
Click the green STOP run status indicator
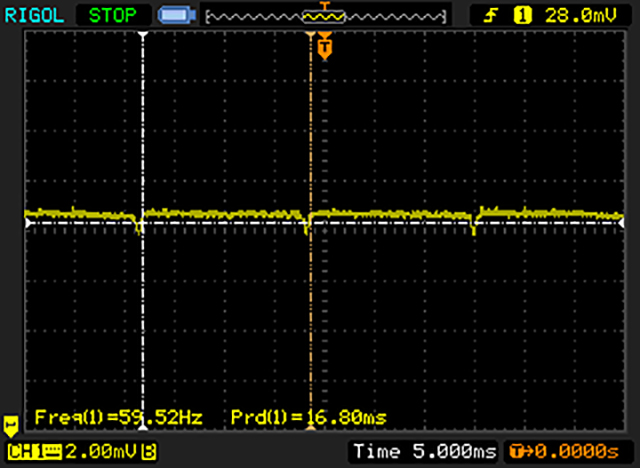point(113,16)
